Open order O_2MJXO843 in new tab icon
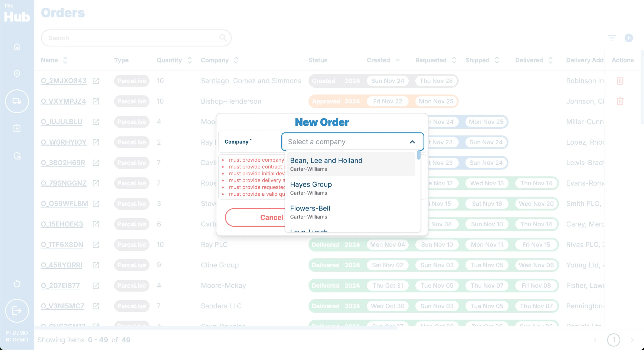Screen dimensions: 644x350 tap(96, 81)
